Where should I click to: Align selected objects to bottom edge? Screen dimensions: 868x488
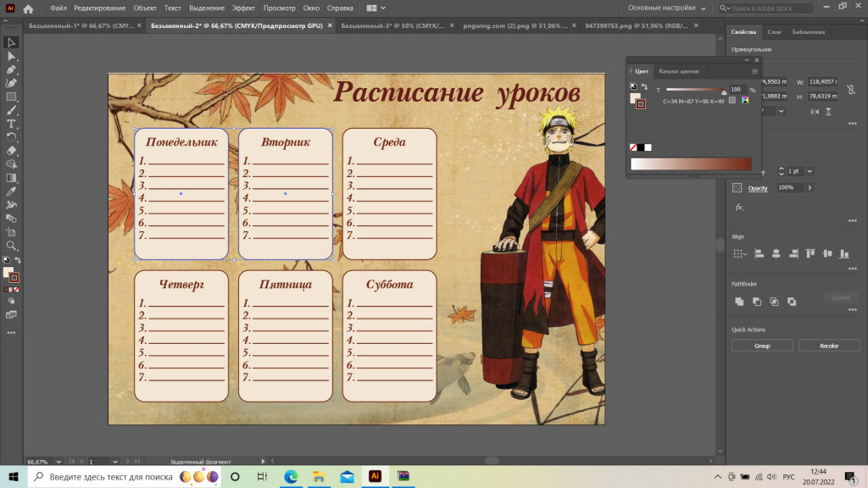[844, 254]
